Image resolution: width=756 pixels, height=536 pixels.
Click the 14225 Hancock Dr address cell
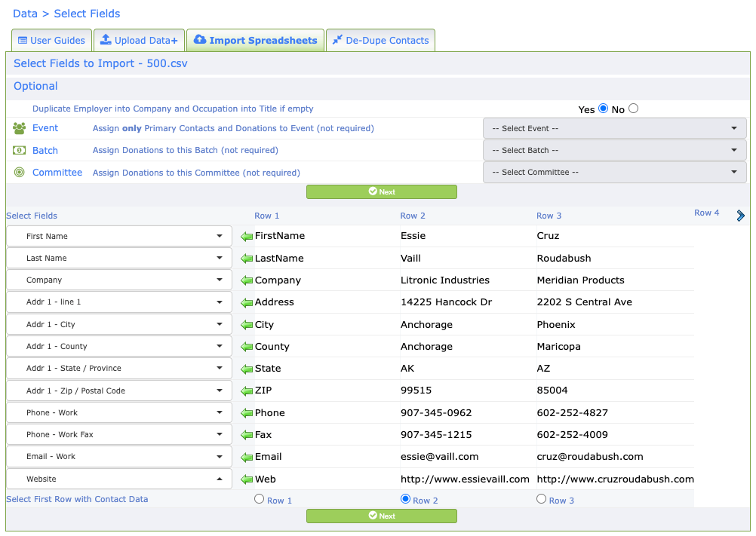(446, 302)
